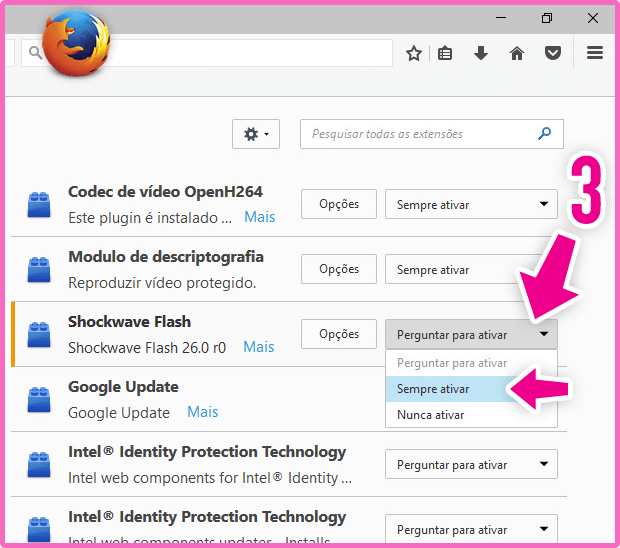Click the Shockwave Flash plugin icon
The width and height of the screenshot is (620, 548).
[x=39, y=334]
